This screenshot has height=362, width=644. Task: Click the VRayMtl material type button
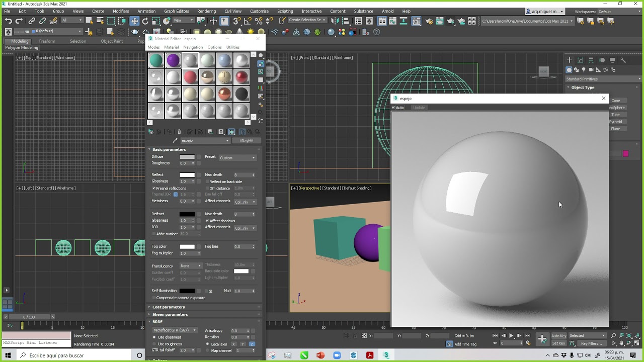(247, 141)
